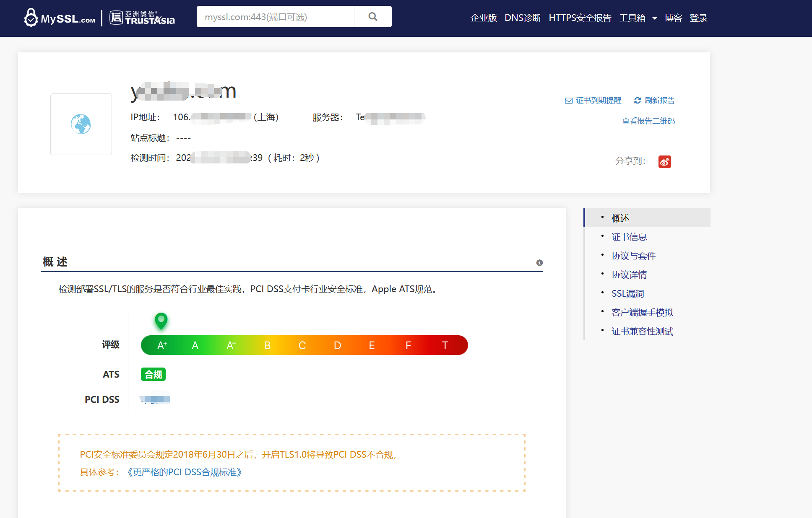Click the green 合规 ATS badge
812x518 pixels.
(x=153, y=374)
